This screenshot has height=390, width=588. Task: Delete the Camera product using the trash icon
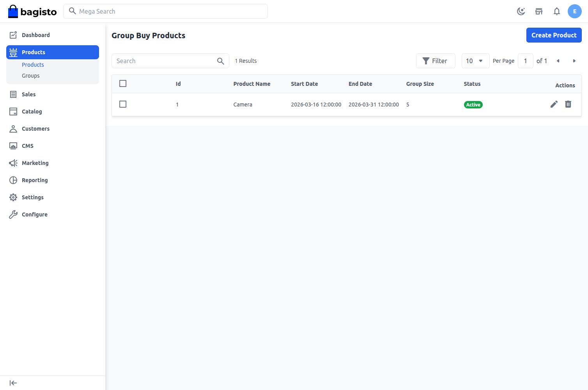[568, 104]
